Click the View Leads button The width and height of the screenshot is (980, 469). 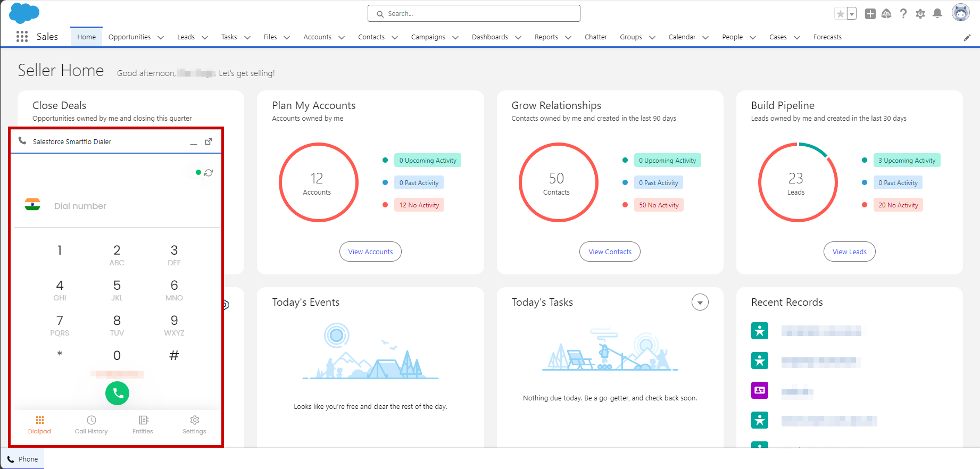click(849, 252)
